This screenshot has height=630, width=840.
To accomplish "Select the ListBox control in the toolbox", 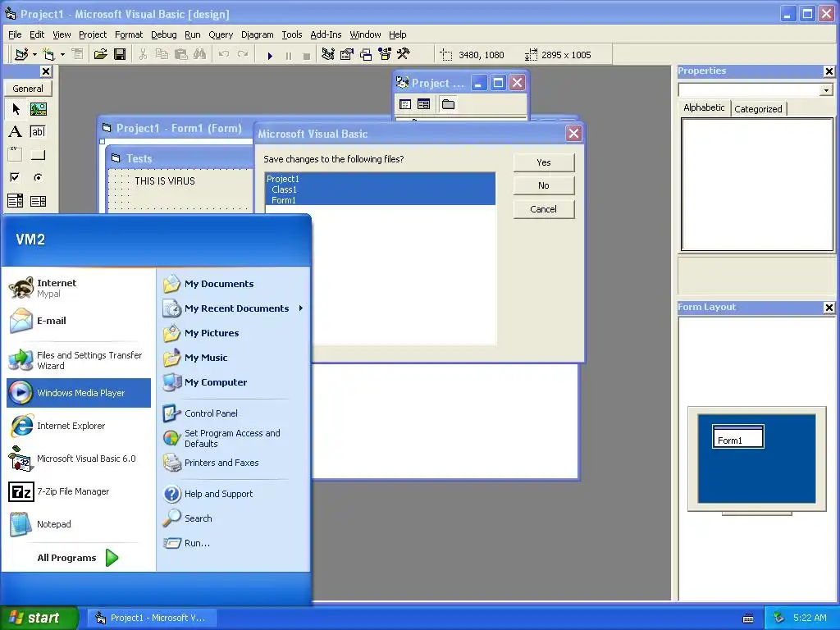I will [x=38, y=201].
